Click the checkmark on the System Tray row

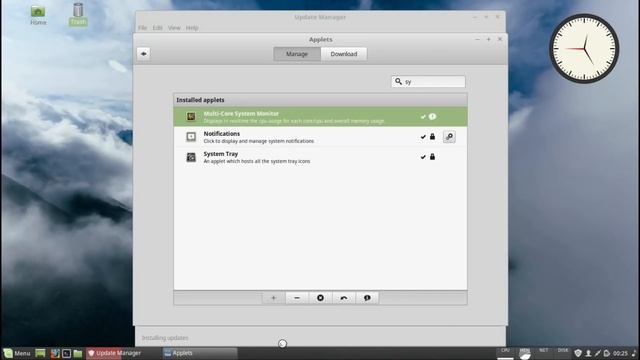click(x=423, y=157)
